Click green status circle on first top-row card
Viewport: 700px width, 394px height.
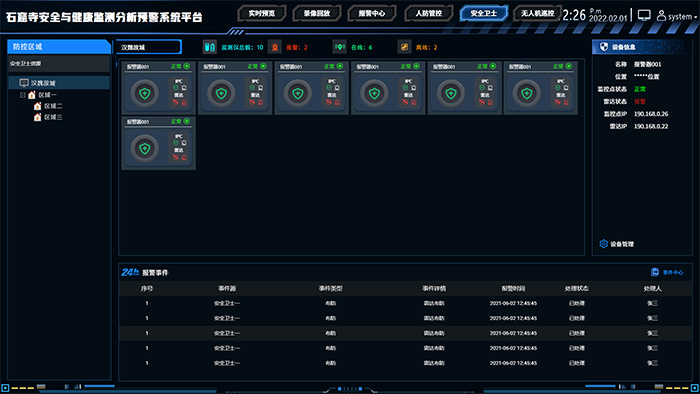187,66
